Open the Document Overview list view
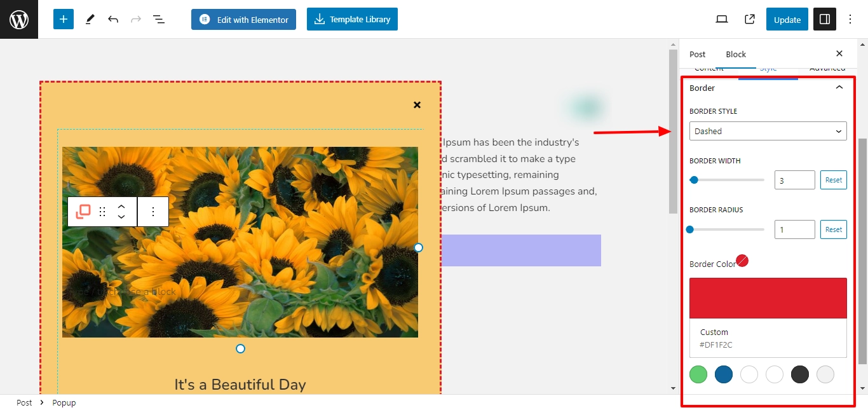868x410 pixels. click(x=159, y=20)
